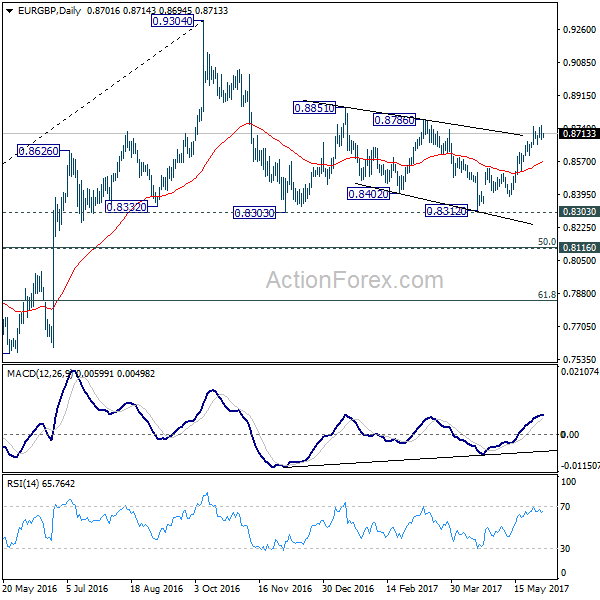
Task: Click the MACD 0.00 zero-line value
Action: click(570, 434)
